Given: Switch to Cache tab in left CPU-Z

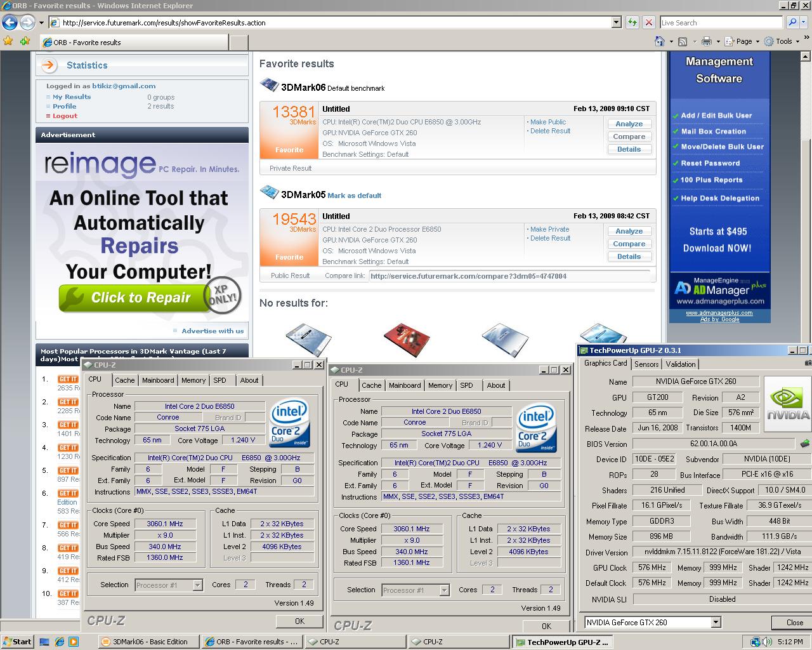Looking at the screenshot, I should [x=124, y=380].
